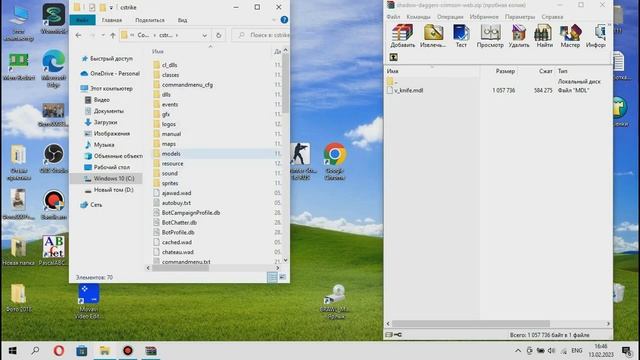
Task: Open Opera browser from taskbar
Action: pyautogui.click(x=59, y=351)
